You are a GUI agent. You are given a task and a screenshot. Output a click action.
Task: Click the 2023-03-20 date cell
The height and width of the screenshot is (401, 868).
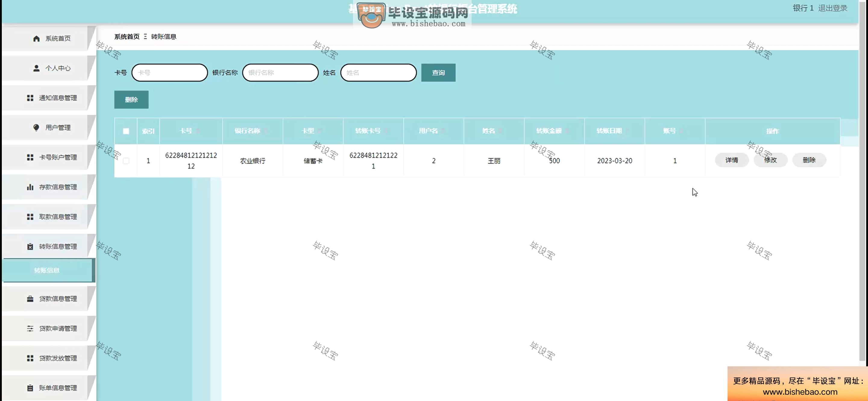point(615,161)
